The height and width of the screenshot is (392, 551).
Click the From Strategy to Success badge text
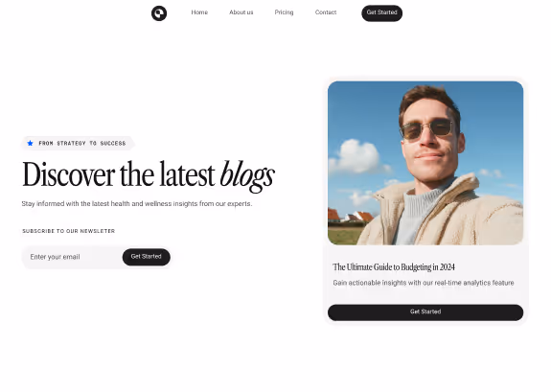[82, 143]
